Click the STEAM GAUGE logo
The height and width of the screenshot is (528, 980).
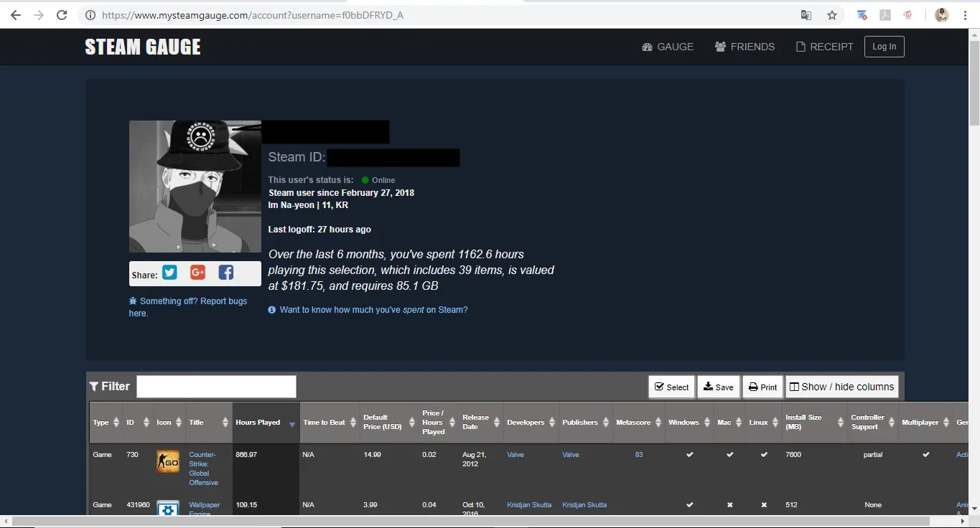[x=143, y=47]
